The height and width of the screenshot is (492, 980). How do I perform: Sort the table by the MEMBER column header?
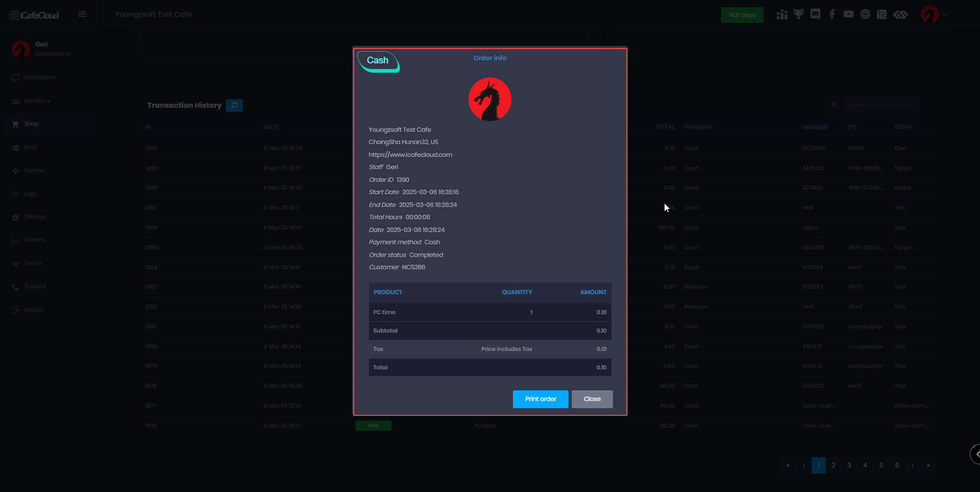(815, 127)
